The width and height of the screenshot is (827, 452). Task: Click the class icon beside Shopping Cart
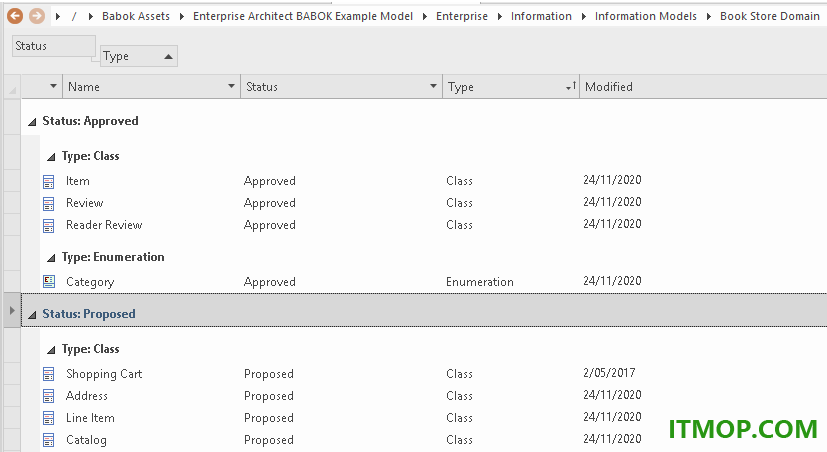point(49,374)
